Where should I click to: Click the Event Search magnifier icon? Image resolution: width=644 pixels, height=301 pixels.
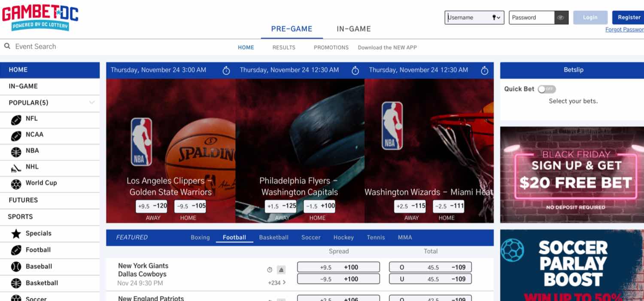point(7,46)
